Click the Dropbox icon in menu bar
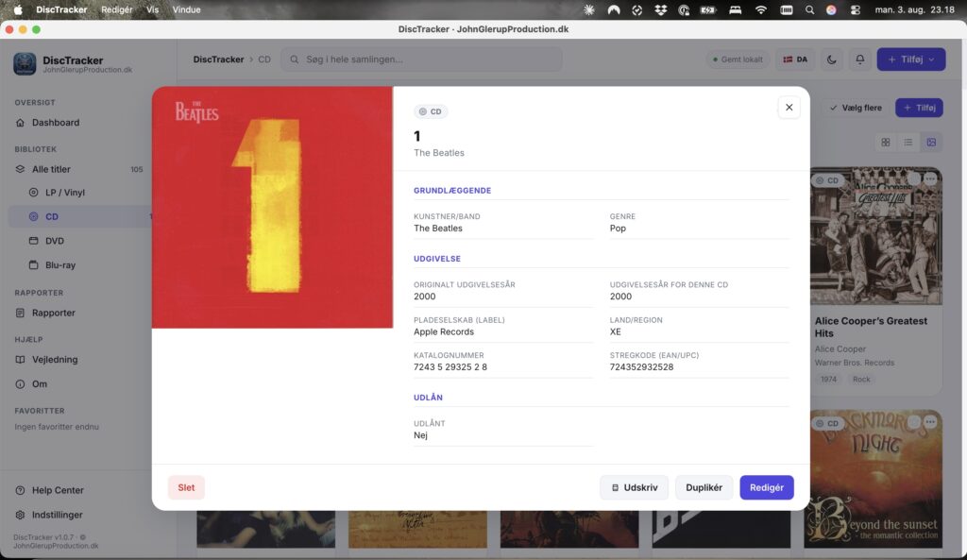Screen dimensions: 967x560 coord(660,9)
